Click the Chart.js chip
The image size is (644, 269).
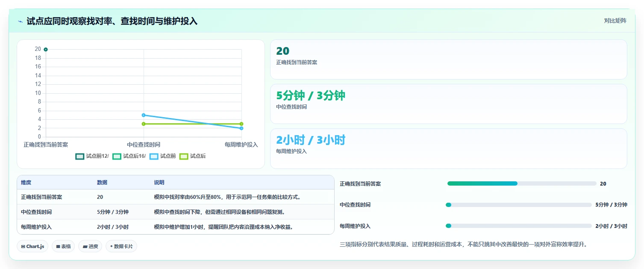(x=32, y=246)
